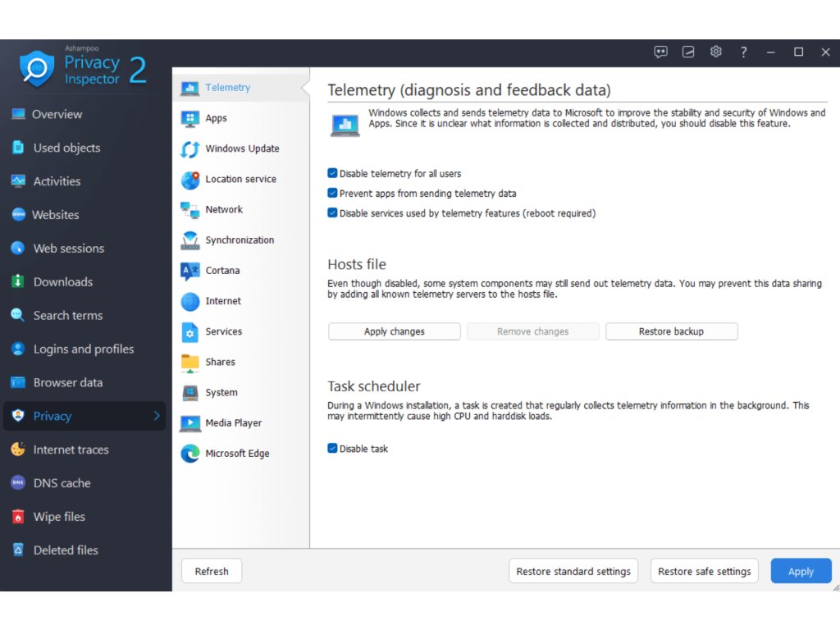The height and width of the screenshot is (630, 840).
Task: Click the Location service globe pin icon
Action: 190,180
